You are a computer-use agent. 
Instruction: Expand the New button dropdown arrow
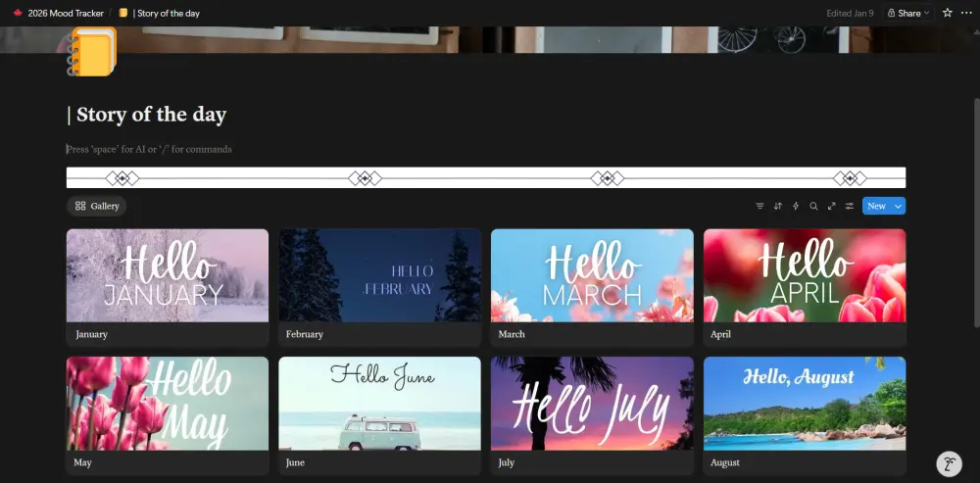click(898, 206)
